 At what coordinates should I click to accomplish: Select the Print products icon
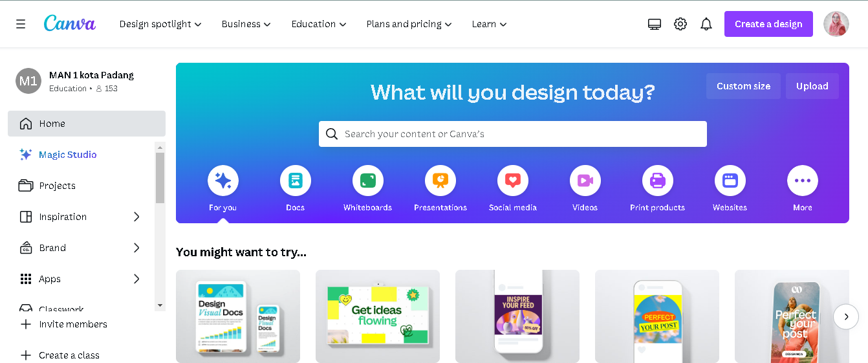pyautogui.click(x=658, y=181)
